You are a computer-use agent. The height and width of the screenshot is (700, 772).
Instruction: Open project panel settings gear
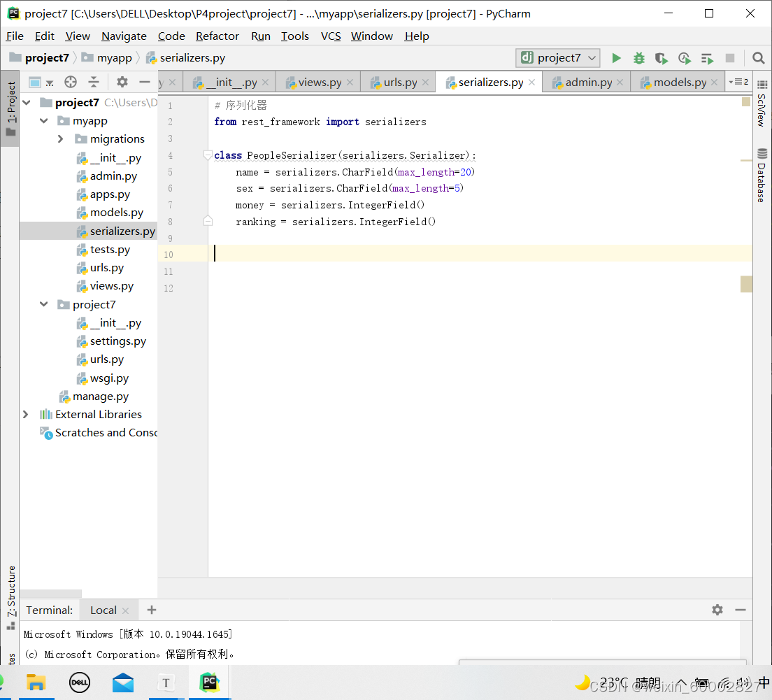[x=122, y=82]
